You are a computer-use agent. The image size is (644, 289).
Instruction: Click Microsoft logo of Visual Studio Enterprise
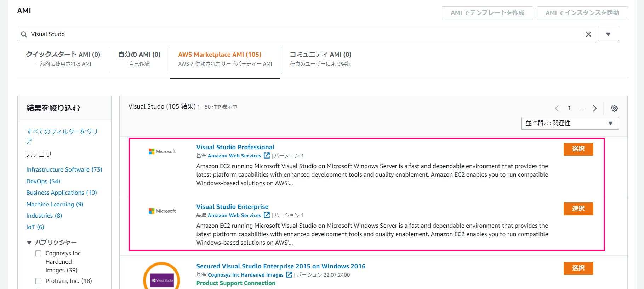pos(162,211)
